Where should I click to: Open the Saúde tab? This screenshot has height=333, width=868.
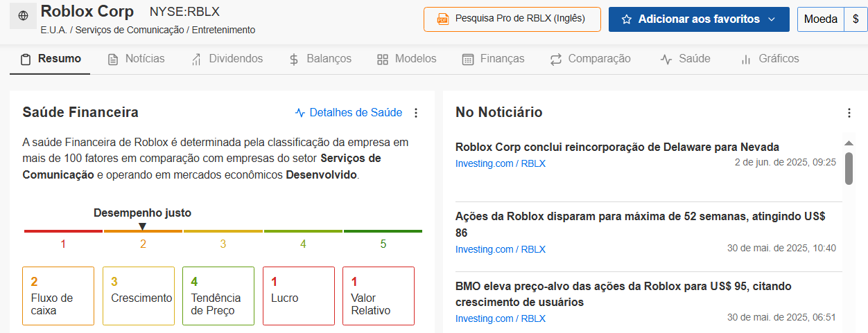[x=685, y=59]
